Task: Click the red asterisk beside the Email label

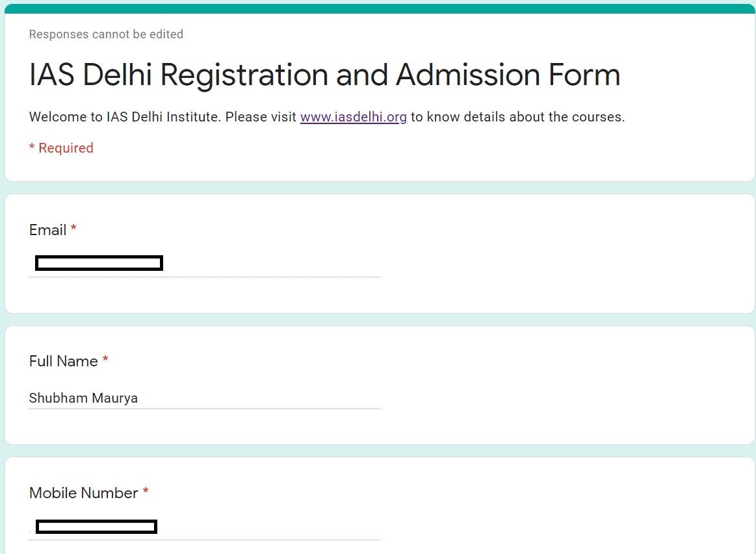Action: [x=74, y=229]
